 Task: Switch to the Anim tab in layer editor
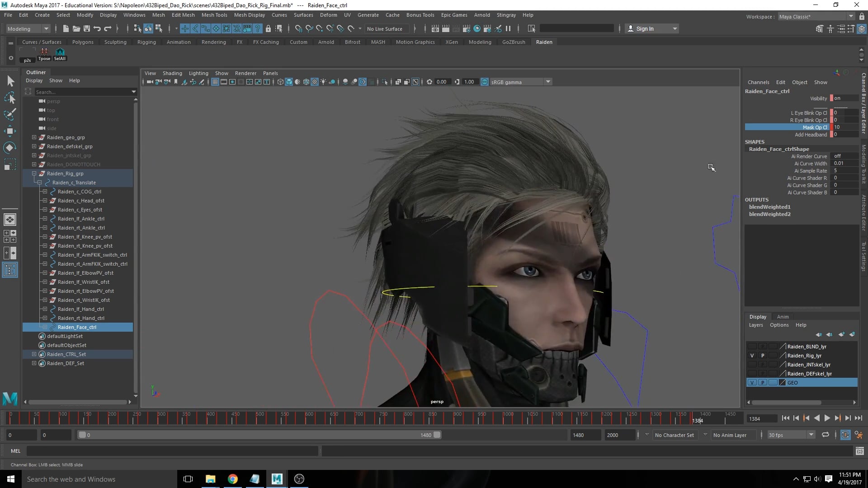(x=783, y=316)
